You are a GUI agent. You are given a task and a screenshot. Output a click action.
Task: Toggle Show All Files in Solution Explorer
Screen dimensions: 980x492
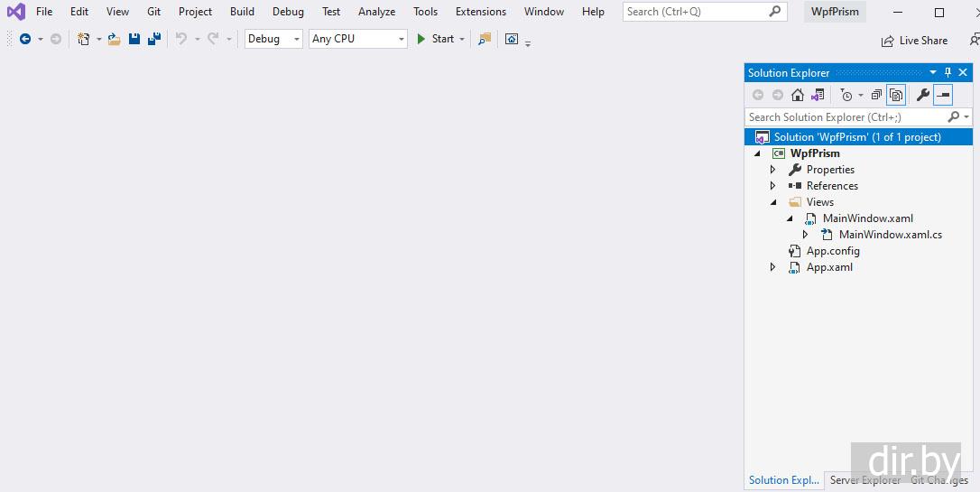click(x=895, y=95)
